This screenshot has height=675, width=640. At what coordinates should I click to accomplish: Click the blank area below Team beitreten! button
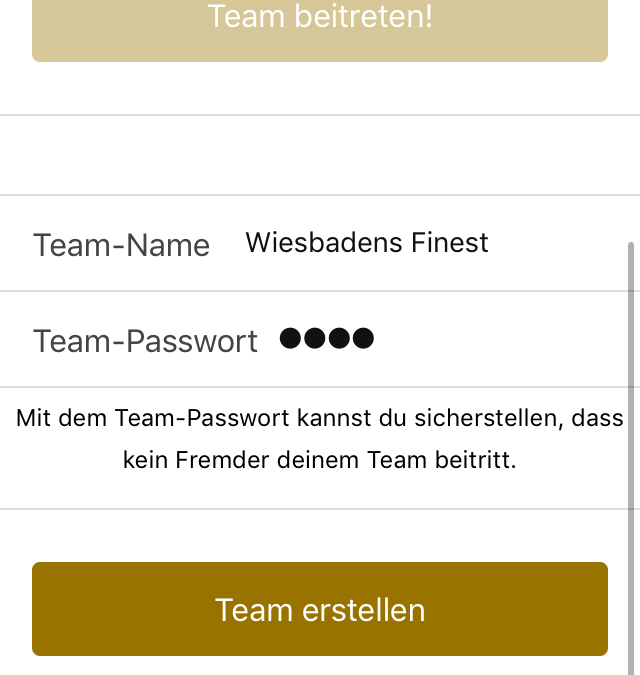pos(320,88)
